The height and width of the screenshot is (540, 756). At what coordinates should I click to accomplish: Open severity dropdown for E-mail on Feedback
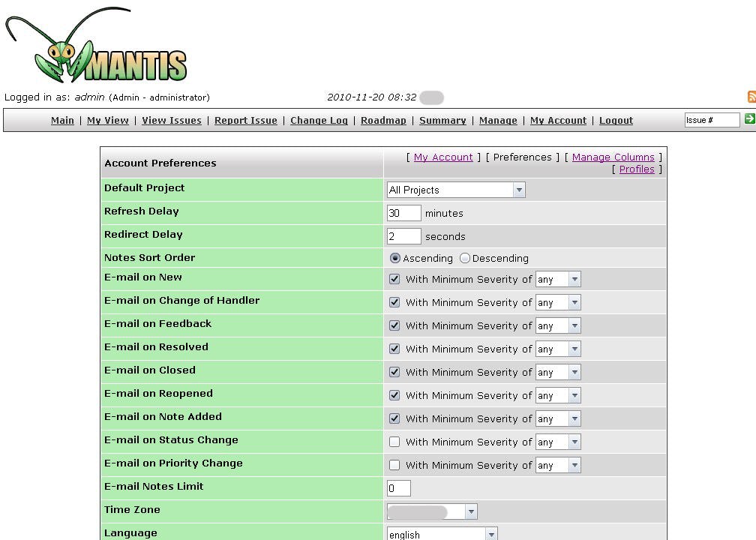(x=558, y=326)
